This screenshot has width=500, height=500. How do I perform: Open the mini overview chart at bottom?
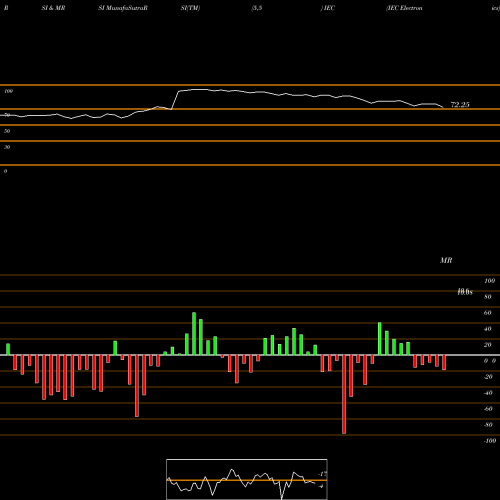tap(247, 479)
